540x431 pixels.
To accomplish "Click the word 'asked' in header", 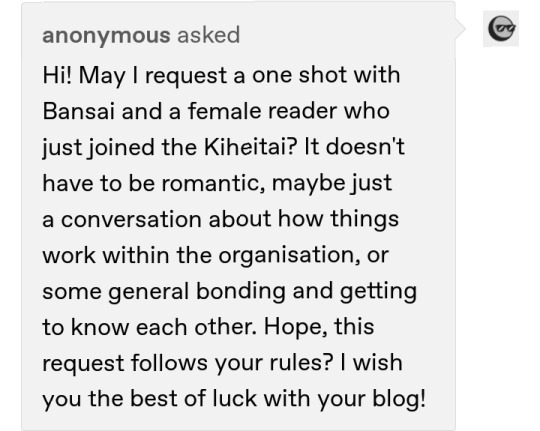I will click(208, 35).
